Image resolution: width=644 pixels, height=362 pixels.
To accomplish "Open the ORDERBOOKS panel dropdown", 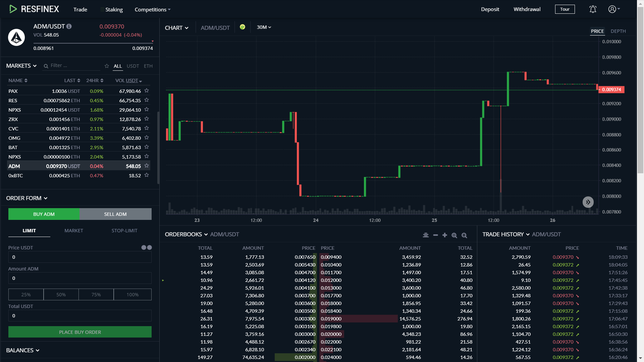I will click(x=186, y=234).
